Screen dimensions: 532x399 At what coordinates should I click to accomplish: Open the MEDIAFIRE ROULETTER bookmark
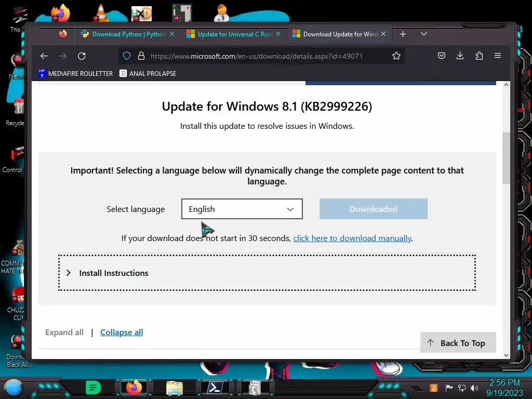pyautogui.click(x=75, y=74)
